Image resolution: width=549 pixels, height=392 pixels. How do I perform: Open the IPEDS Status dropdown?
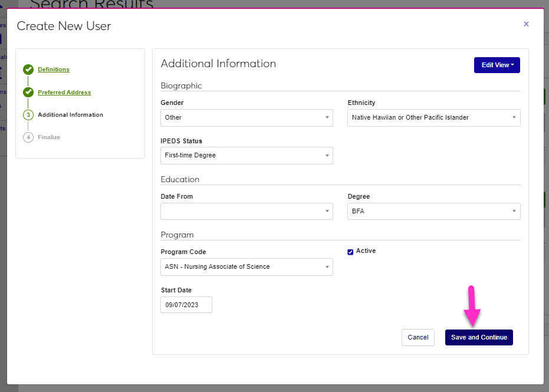246,156
